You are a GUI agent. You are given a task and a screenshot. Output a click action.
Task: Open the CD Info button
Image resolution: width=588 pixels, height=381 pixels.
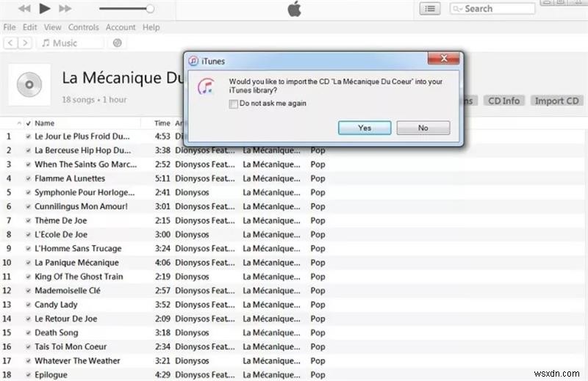[503, 101]
